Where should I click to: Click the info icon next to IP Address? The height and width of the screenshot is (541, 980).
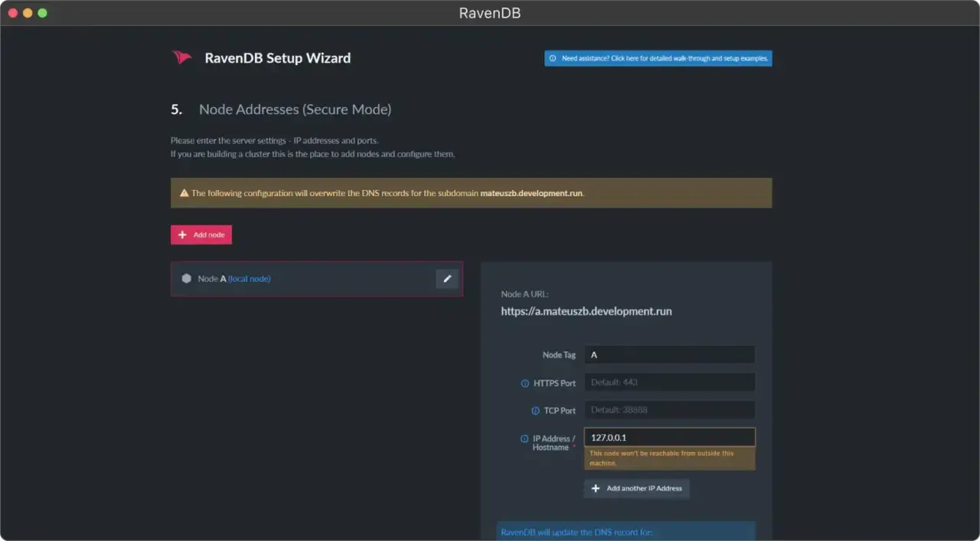point(525,439)
